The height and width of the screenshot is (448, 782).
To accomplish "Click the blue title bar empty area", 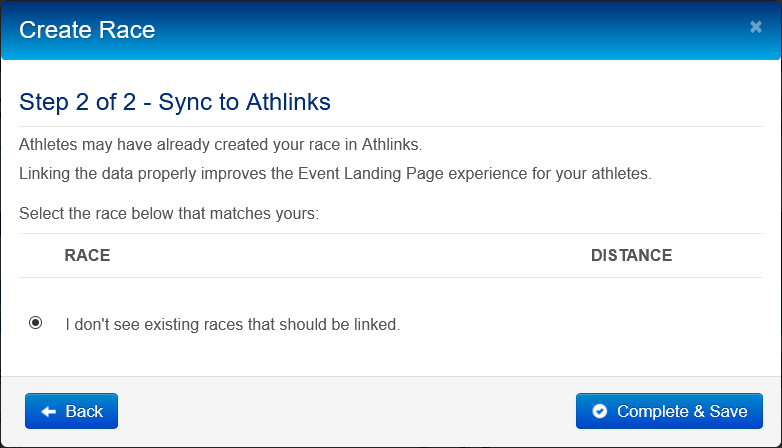I will point(450,29).
